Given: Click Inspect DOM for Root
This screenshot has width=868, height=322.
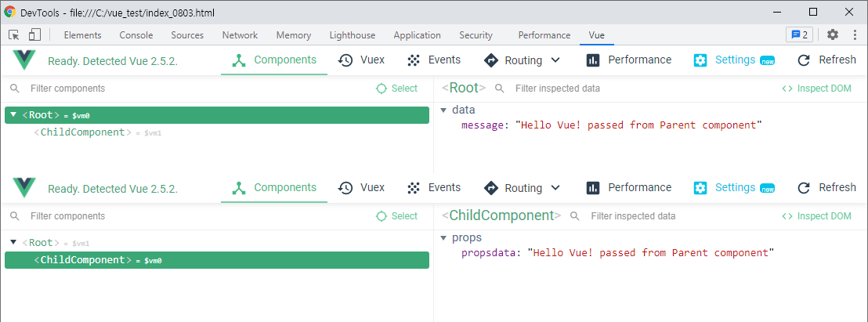Looking at the screenshot, I should pos(816,89).
